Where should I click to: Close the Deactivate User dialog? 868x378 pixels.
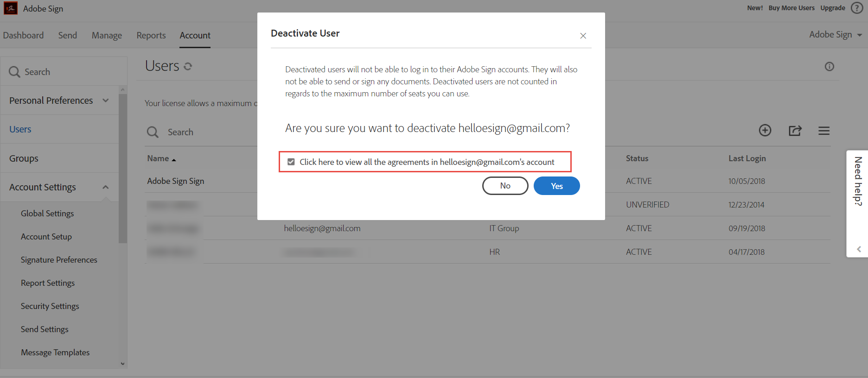(583, 36)
